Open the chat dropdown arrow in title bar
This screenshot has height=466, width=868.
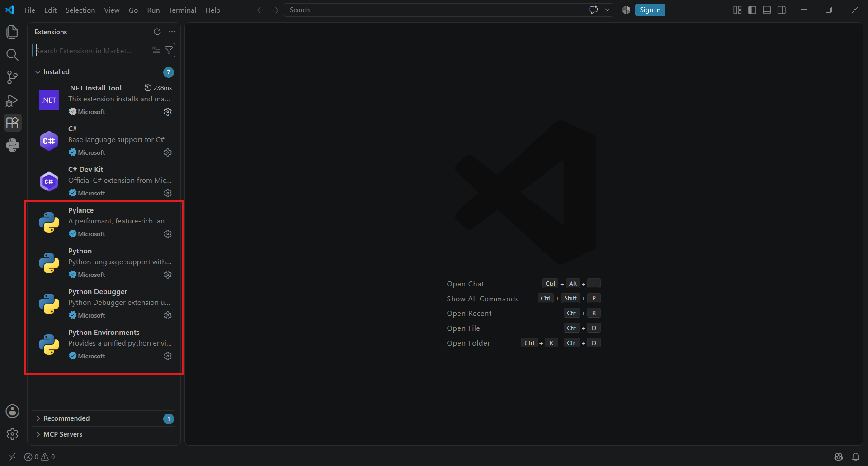[x=607, y=10]
